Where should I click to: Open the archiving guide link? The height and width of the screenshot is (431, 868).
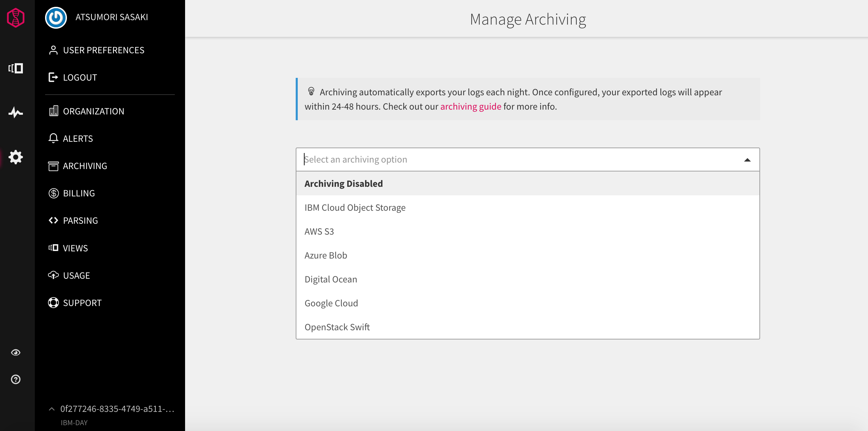pyautogui.click(x=471, y=106)
